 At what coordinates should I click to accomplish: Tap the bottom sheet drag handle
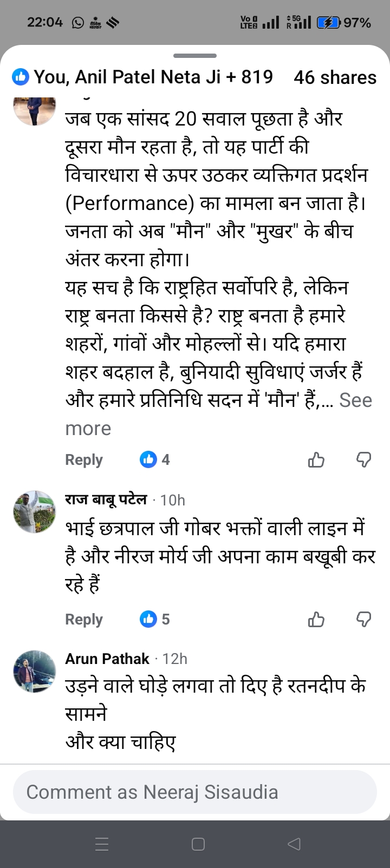point(195,56)
